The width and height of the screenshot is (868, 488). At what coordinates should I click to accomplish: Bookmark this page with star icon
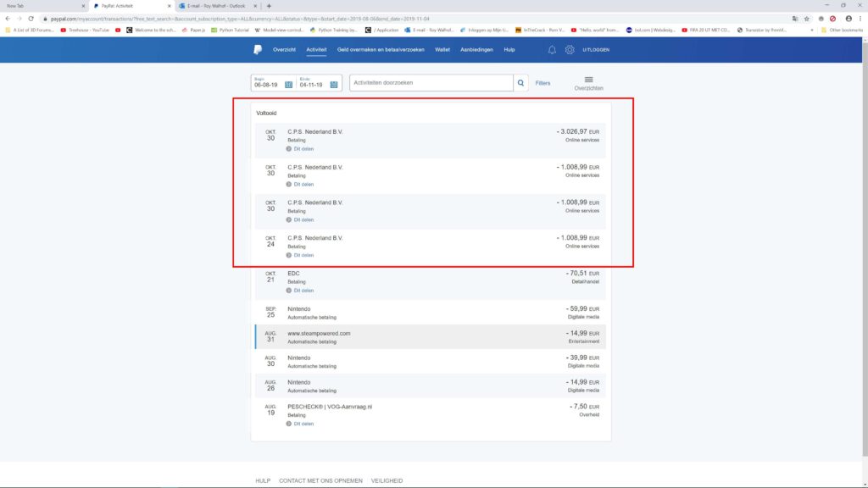[x=806, y=18]
